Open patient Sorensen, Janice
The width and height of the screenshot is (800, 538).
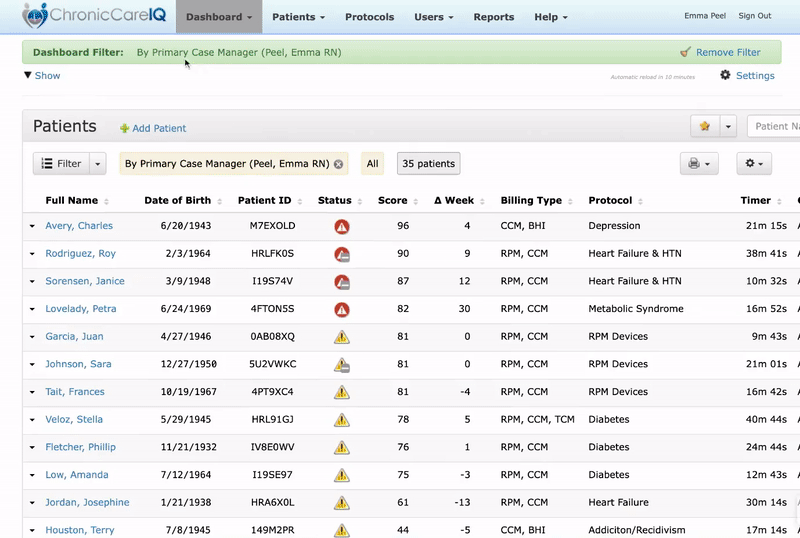click(85, 281)
